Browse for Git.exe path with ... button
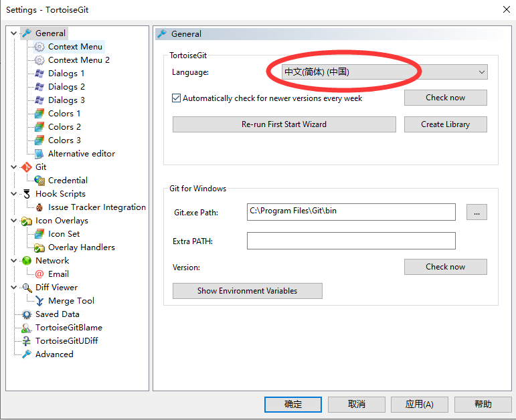516x420 pixels. point(477,212)
